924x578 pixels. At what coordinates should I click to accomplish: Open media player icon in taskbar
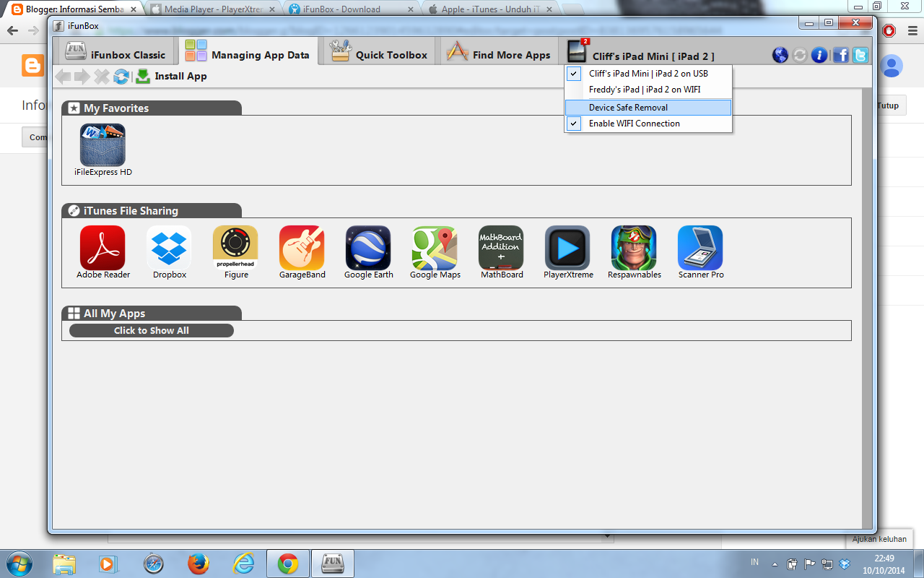tap(109, 564)
